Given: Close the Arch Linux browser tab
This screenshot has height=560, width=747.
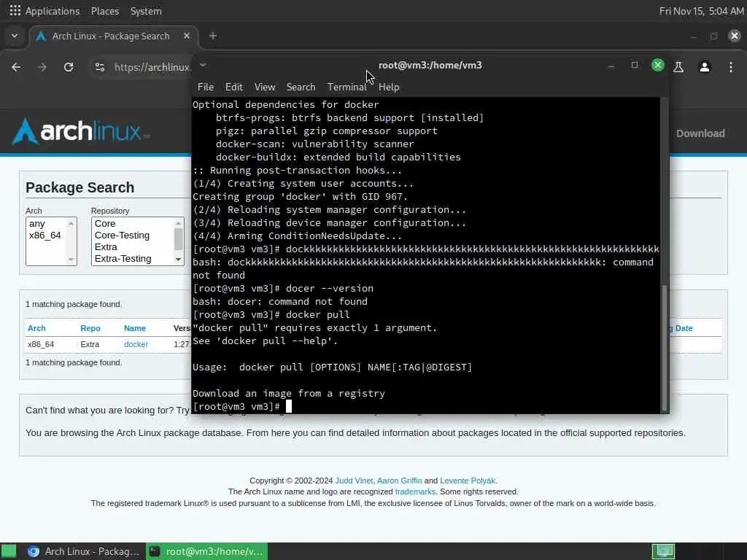Looking at the screenshot, I should coord(187,36).
